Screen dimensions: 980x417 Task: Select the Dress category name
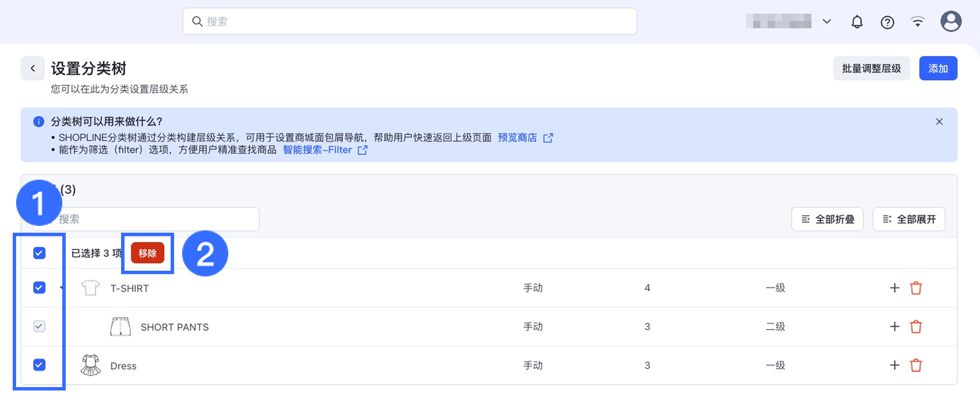point(123,366)
